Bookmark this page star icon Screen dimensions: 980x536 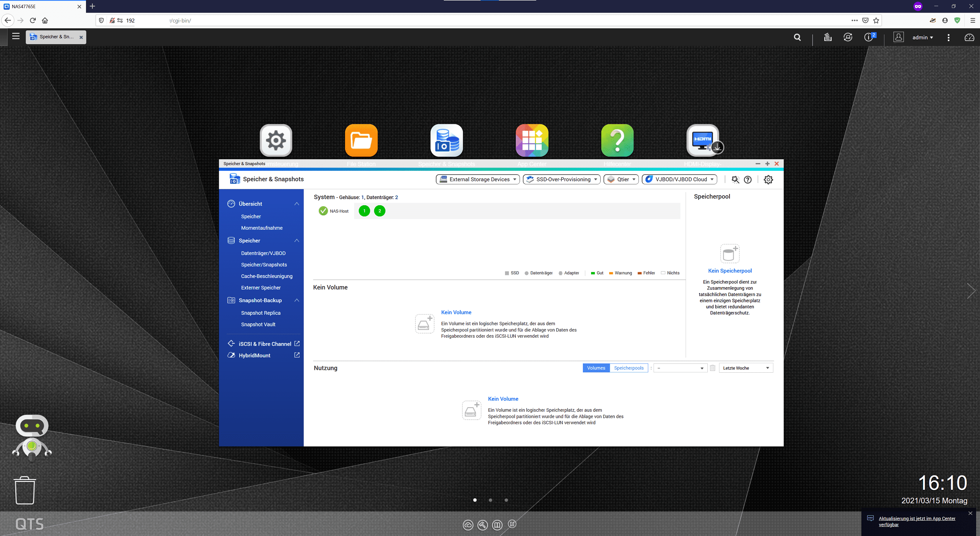876,20
